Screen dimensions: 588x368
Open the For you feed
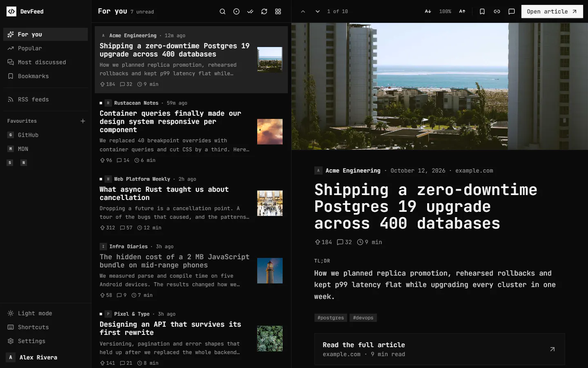(x=45, y=34)
